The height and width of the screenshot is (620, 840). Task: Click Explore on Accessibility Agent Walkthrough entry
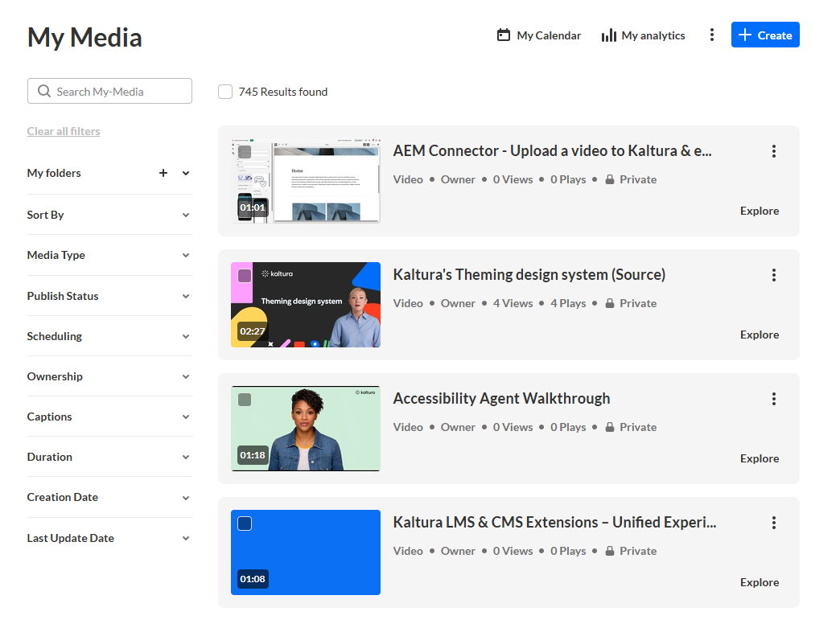click(759, 458)
